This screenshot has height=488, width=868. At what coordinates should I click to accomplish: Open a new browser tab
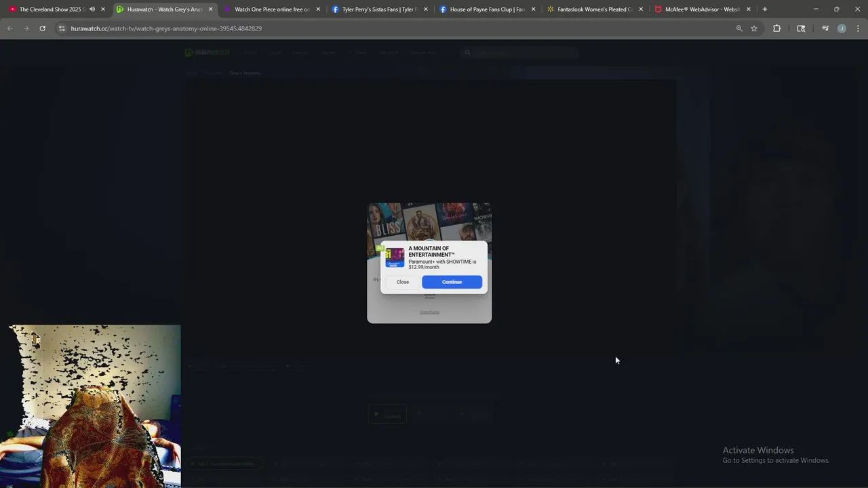(x=765, y=9)
